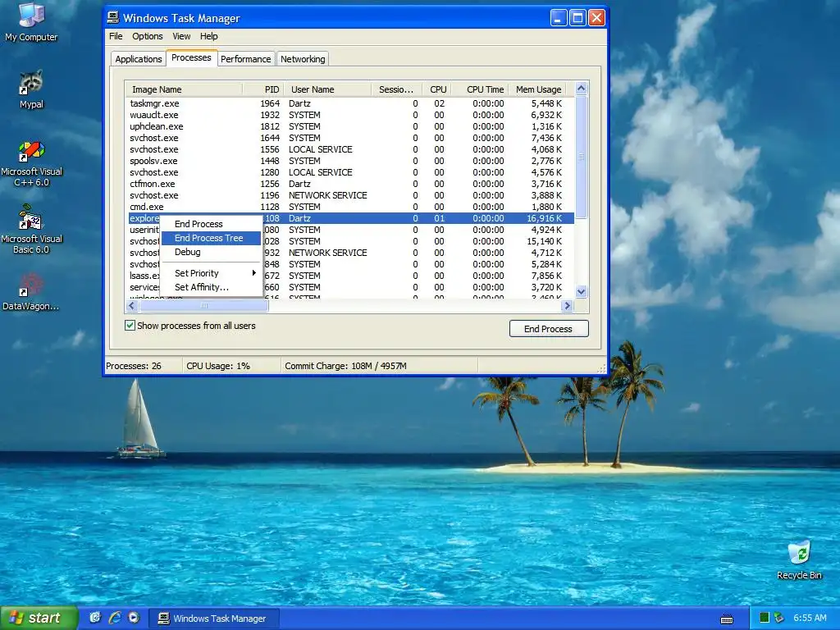Switch to the Performance tab
This screenshot has width=840, height=630.
pyautogui.click(x=246, y=59)
